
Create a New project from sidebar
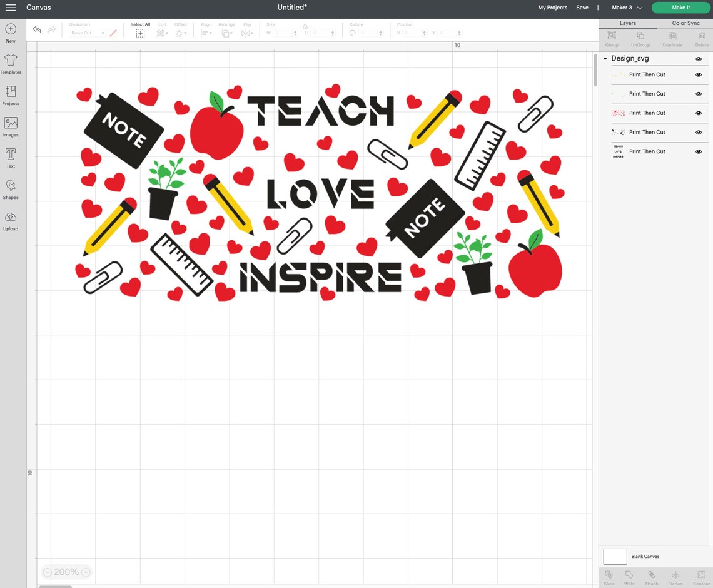pos(11,33)
